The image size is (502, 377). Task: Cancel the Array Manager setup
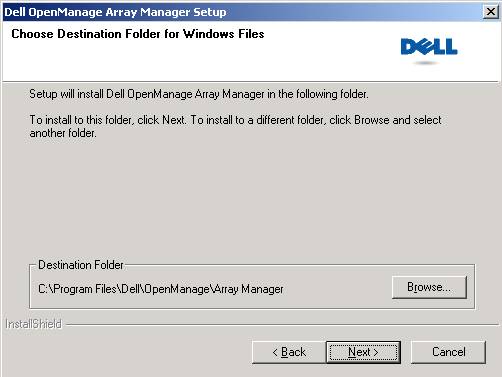[x=448, y=352]
